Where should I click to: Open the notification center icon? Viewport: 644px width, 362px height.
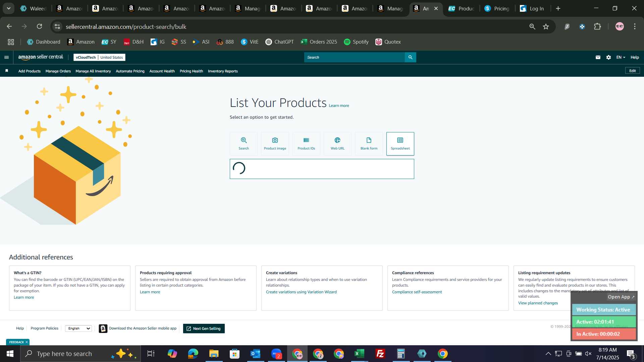pos(631,354)
